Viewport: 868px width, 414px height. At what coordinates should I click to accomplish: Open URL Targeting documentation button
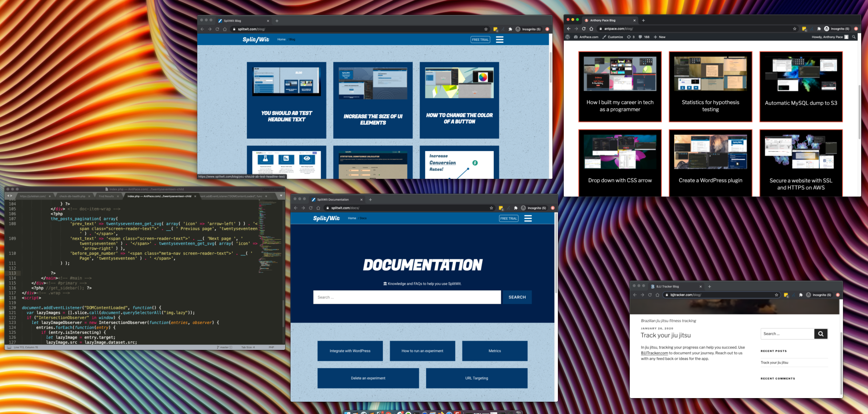[x=477, y=378]
